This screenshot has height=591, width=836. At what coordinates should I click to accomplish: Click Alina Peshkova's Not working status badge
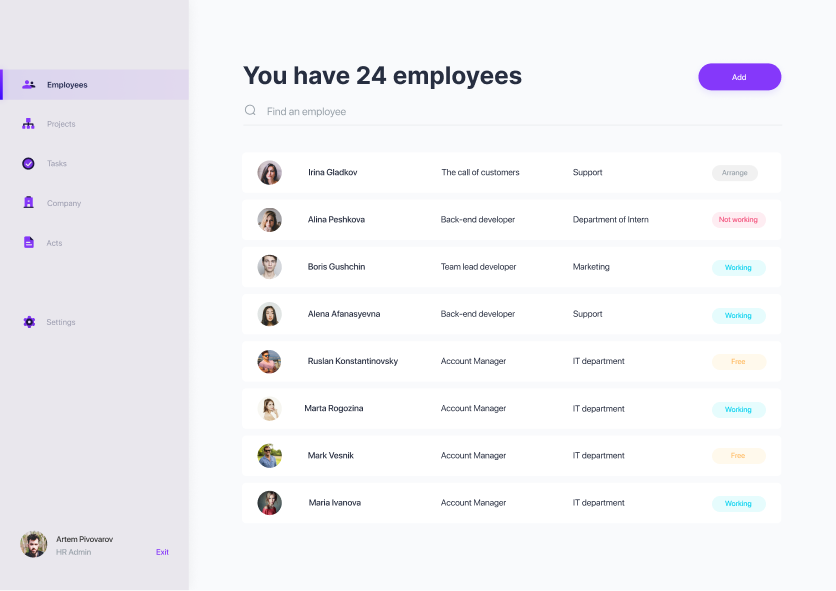click(x=738, y=220)
